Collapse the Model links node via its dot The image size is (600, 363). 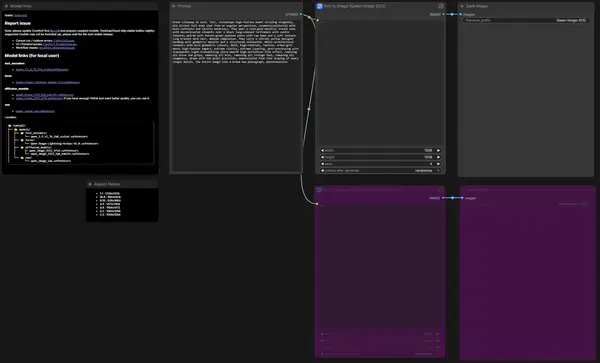click(6, 6)
